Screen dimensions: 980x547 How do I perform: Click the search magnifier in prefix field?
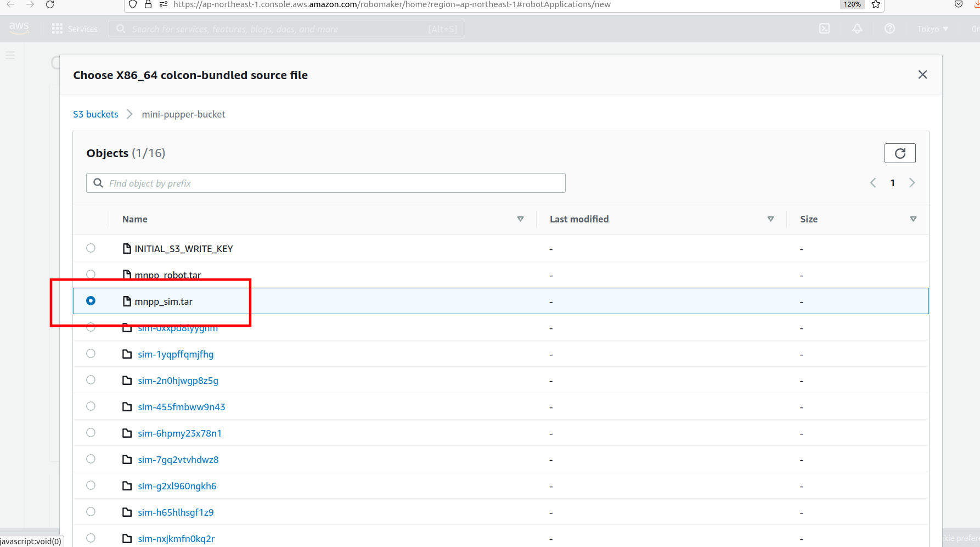click(x=98, y=183)
